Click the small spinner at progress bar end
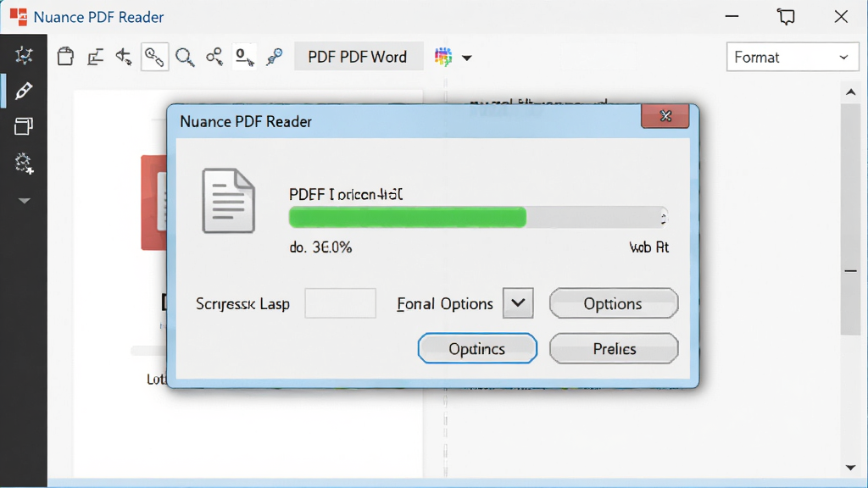 (x=663, y=218)
